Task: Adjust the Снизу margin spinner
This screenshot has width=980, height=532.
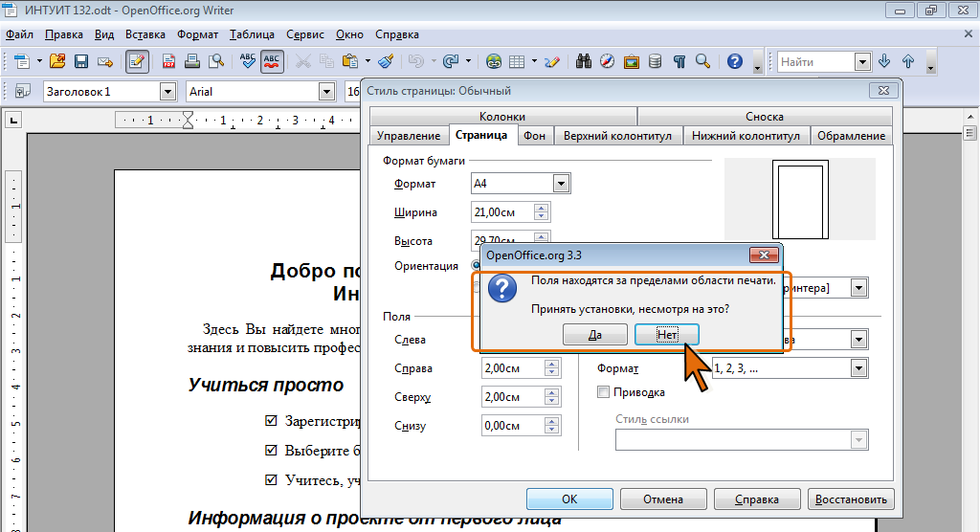Action: [551, 426]
